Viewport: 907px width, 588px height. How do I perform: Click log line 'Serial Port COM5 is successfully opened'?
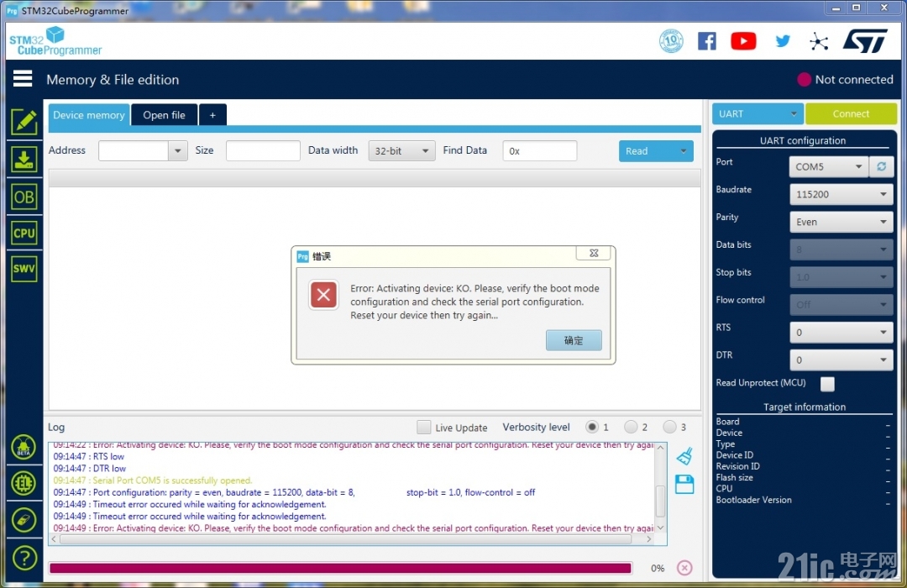click(x=153, y=480)
